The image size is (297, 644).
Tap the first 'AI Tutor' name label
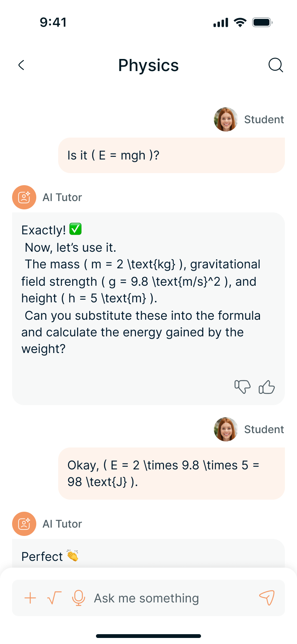62,197
